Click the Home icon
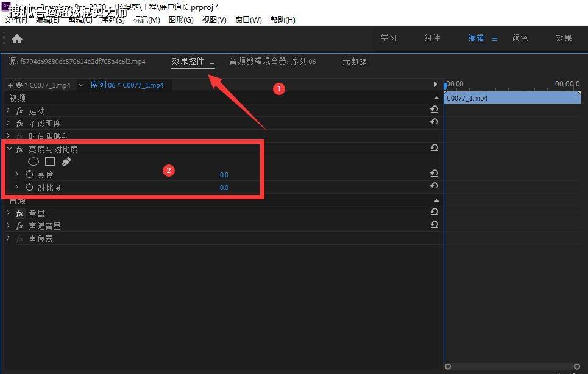 17,38
